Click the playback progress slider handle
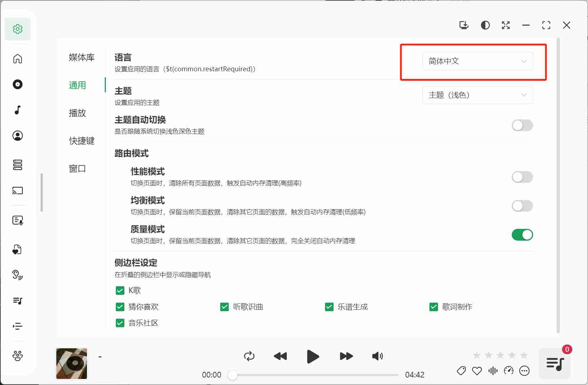Image resolution: width=588 pixels, height=385 pixels. point(233,375)
